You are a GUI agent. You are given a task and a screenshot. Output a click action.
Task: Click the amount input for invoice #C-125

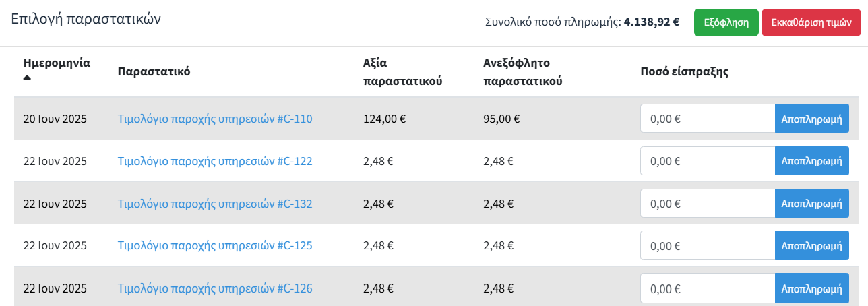click(707, 245)
